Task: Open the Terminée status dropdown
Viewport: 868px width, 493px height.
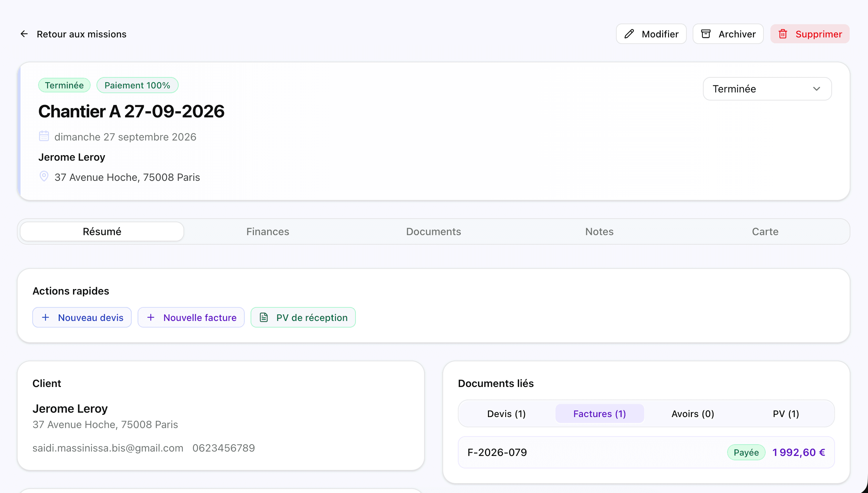Action: point(767,89)
